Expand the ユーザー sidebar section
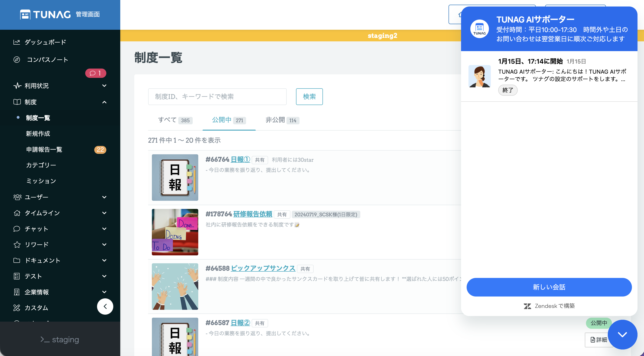 click(104, 197)
